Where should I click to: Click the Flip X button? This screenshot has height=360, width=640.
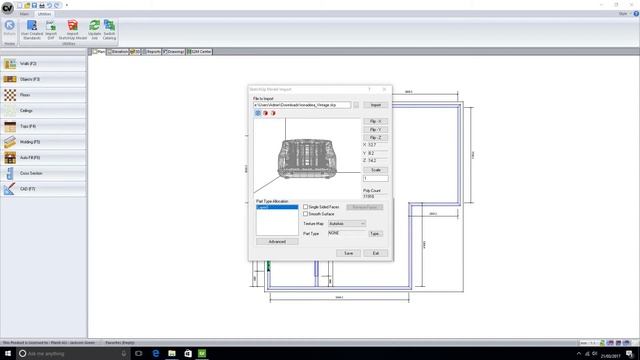[x=376, y=121]
